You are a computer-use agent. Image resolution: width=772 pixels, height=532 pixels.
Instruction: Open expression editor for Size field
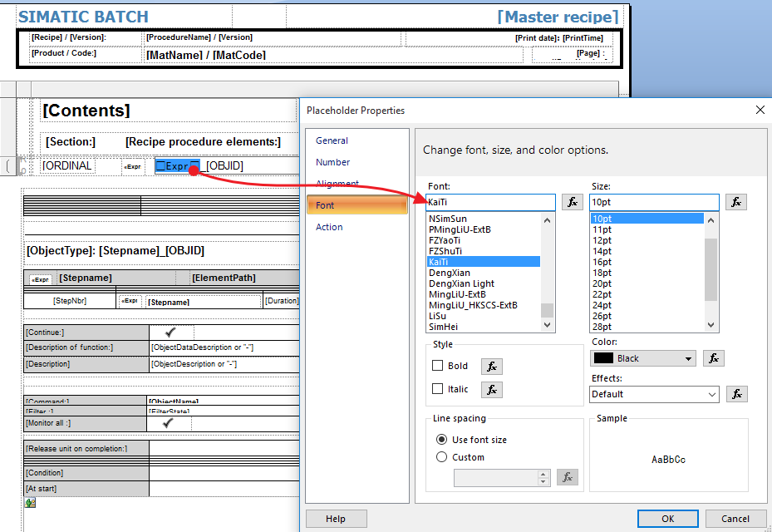pos(736,202)
